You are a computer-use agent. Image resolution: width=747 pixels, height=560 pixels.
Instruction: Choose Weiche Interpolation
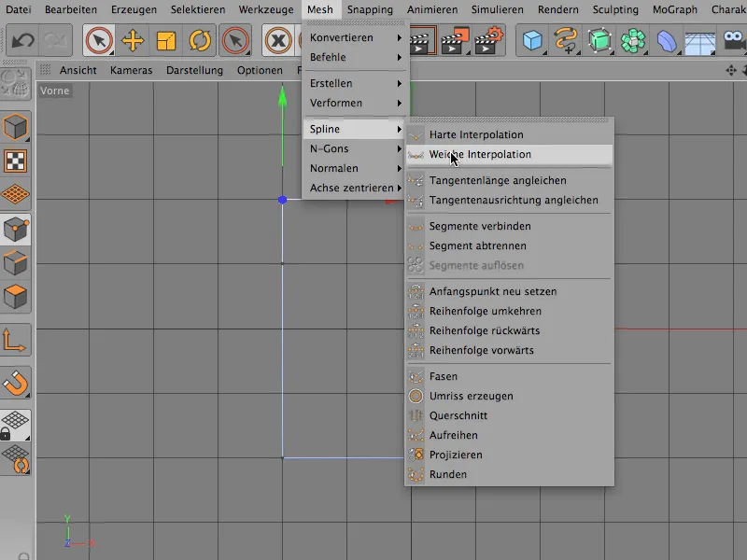tap(509, 154)
